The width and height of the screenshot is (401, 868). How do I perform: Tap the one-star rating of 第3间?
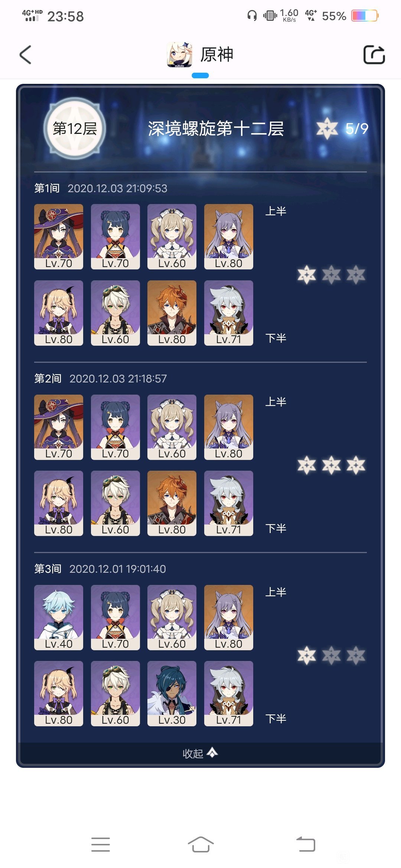click(x=331, y=655)
